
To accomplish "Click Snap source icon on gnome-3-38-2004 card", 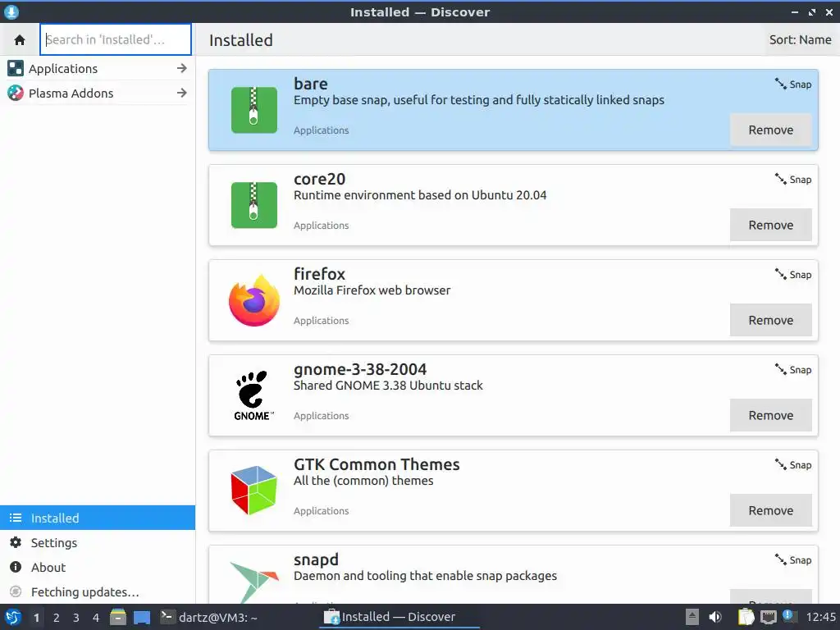I will point(781,369).
